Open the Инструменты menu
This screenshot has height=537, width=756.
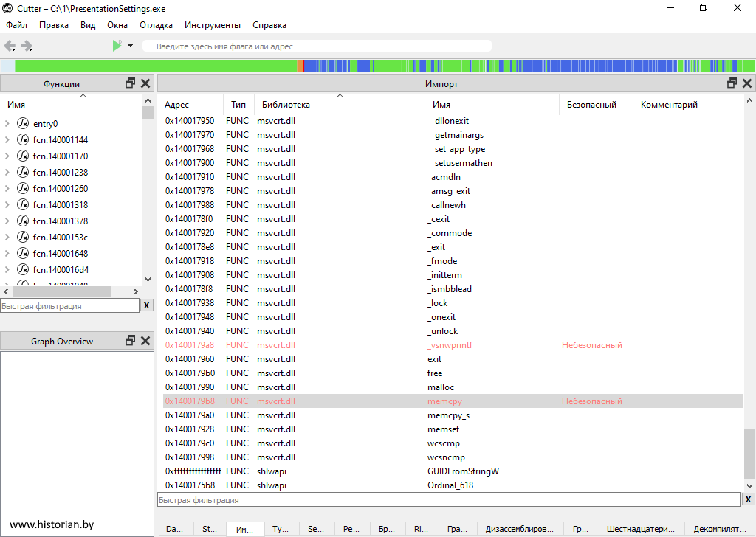(212, 25)
